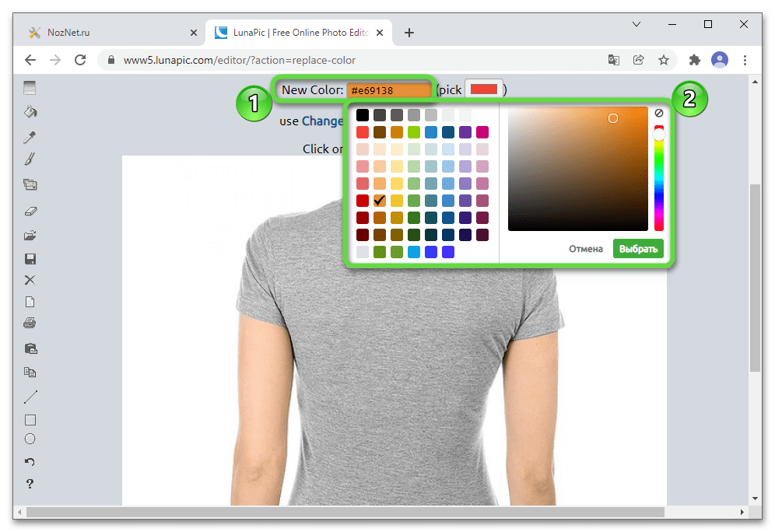This screenshot has height=532, width=775.
Task: Select the pure red swatch beside checked orange
Action: coord(363,201)
